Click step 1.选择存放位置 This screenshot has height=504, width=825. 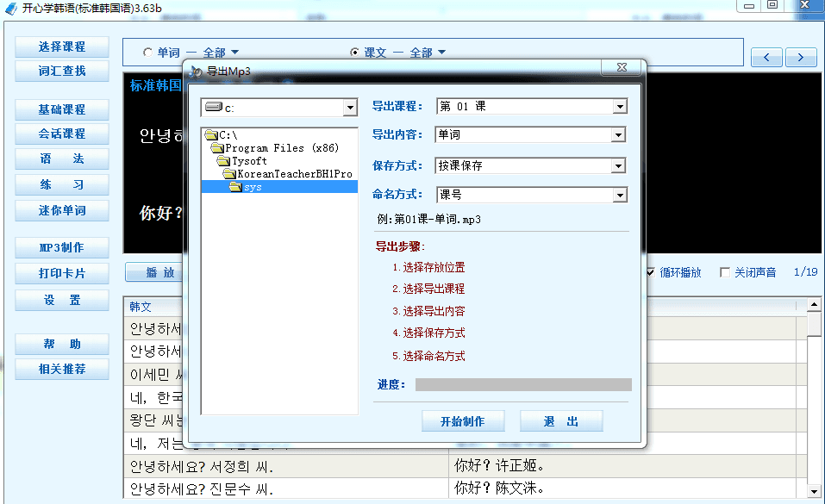coord(428,267)
